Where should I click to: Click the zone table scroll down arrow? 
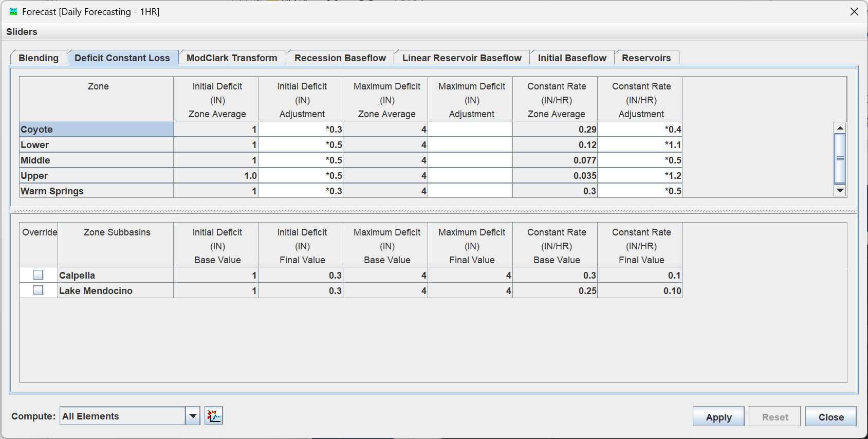(x=840, y=190)
